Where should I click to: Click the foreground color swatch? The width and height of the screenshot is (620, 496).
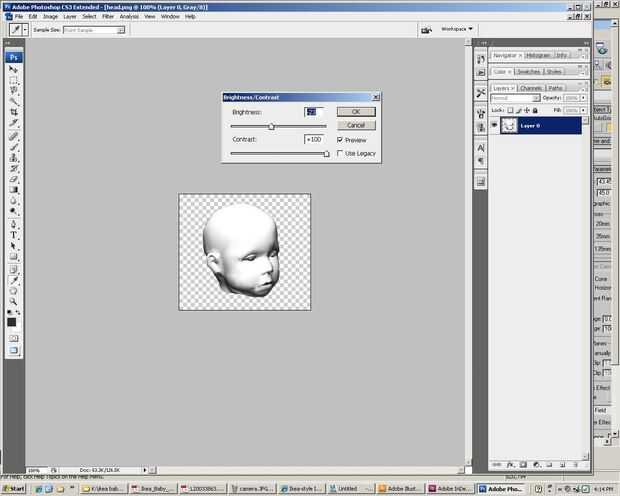(x=11, y=322)
